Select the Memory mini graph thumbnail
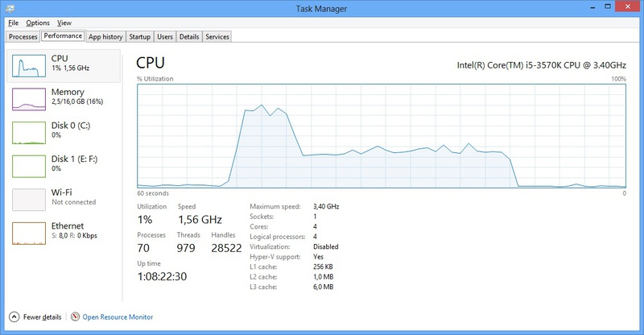 [x=29, y=100]
